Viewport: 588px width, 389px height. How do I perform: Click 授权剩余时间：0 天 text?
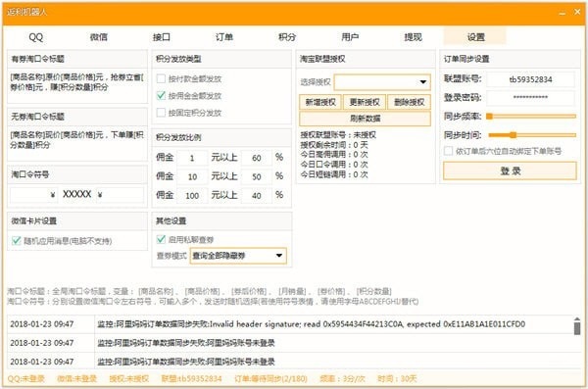coord(334,145)
